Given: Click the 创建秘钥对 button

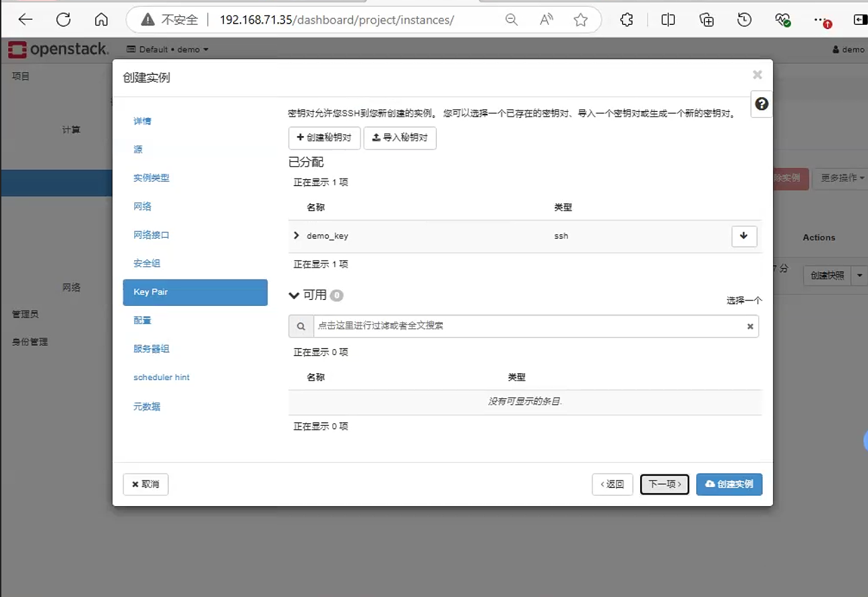Looking at the screenshot, I should [x=324, y=137].
